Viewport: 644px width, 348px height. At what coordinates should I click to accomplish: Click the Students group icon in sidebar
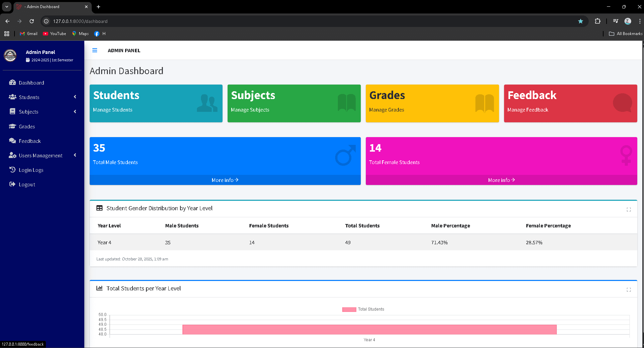click(13, 97)
